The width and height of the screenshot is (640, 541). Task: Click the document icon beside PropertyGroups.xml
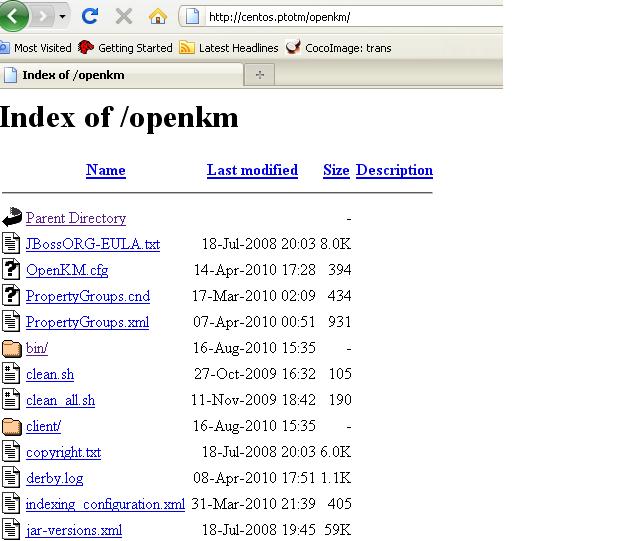click(11, 321)
